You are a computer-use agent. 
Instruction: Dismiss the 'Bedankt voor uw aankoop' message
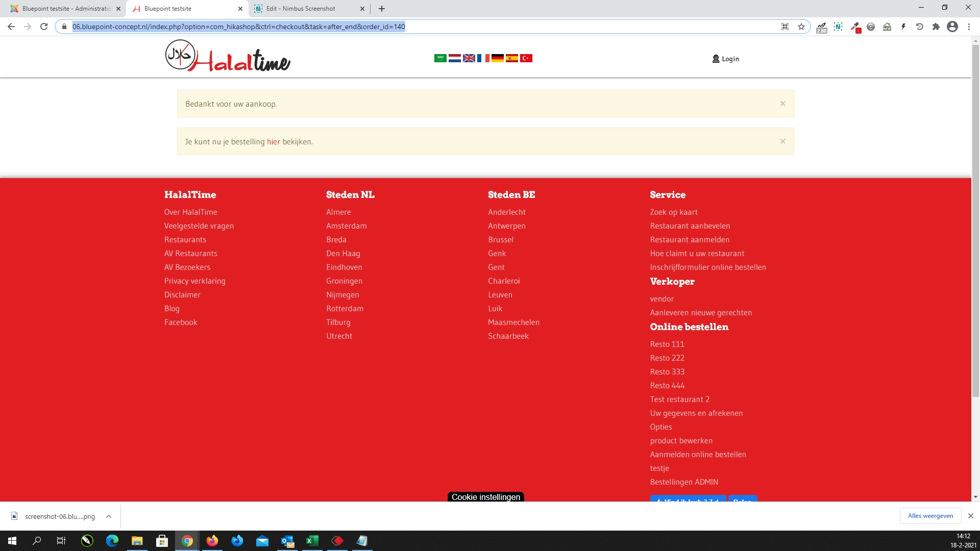tap(782, 104)
